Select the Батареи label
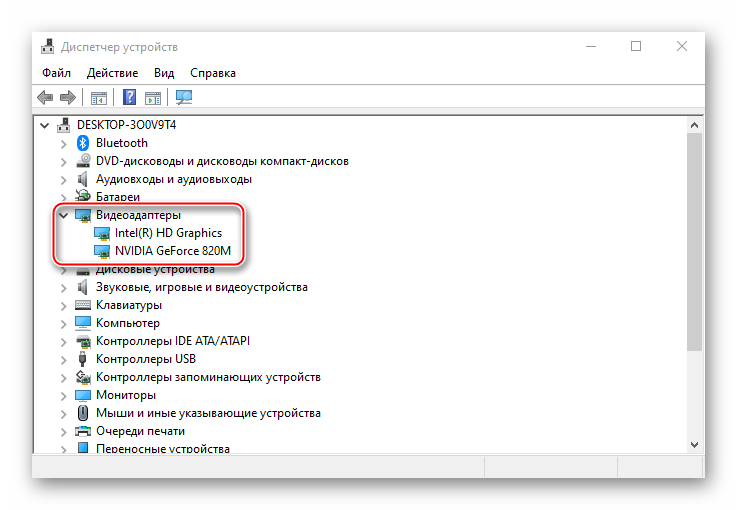This screenshot has width=737, height=510. 118,197
